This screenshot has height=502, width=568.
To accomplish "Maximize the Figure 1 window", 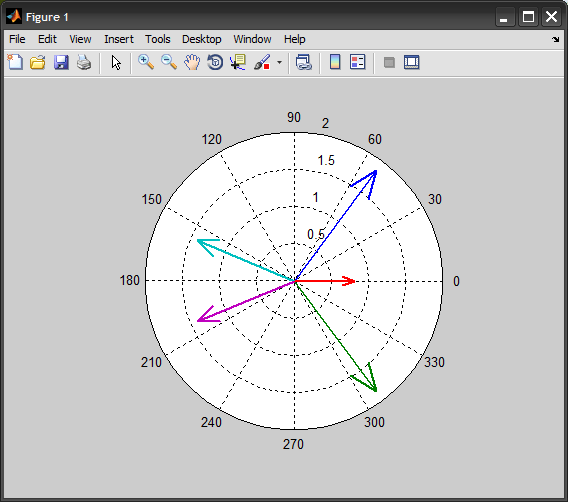I will (529, 17).
